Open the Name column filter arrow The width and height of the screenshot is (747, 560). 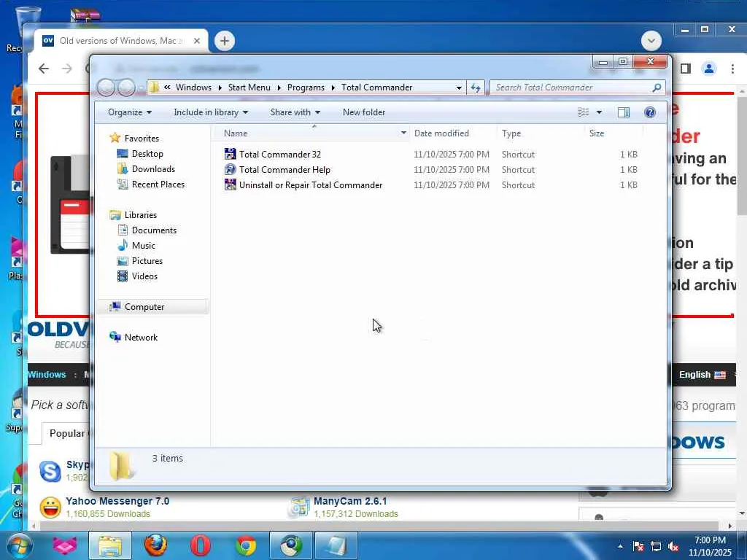click(x=403, y=133)
